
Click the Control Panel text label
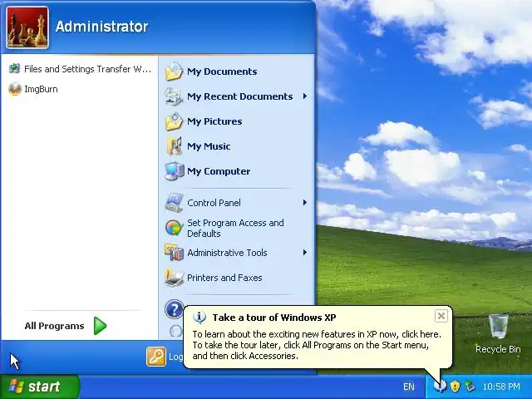pyautogui.click(x=214, y=203)
